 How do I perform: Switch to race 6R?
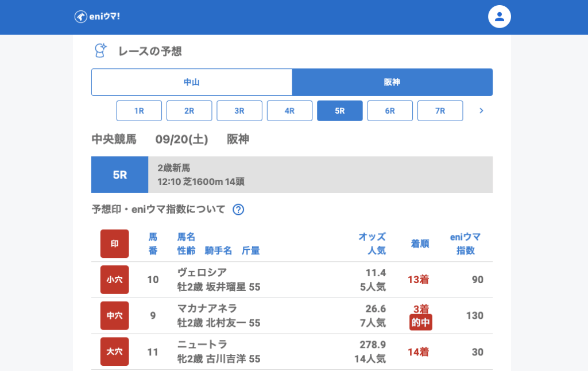tap(390, 111)
